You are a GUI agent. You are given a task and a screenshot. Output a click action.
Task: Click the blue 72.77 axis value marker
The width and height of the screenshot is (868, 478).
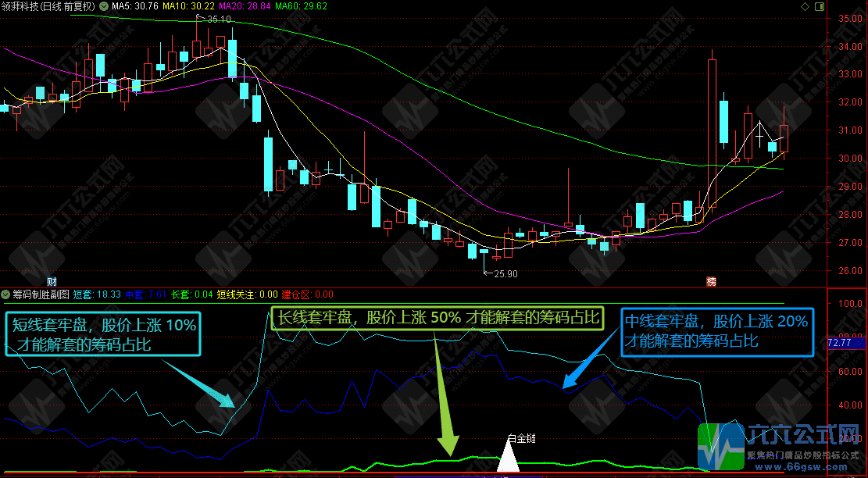[x=847, y=343]
